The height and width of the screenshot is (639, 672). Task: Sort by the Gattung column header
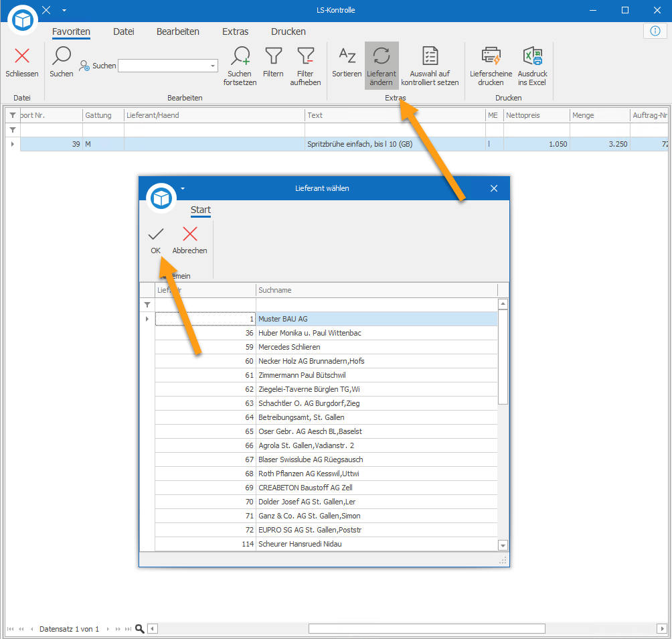tap(103, 115)
